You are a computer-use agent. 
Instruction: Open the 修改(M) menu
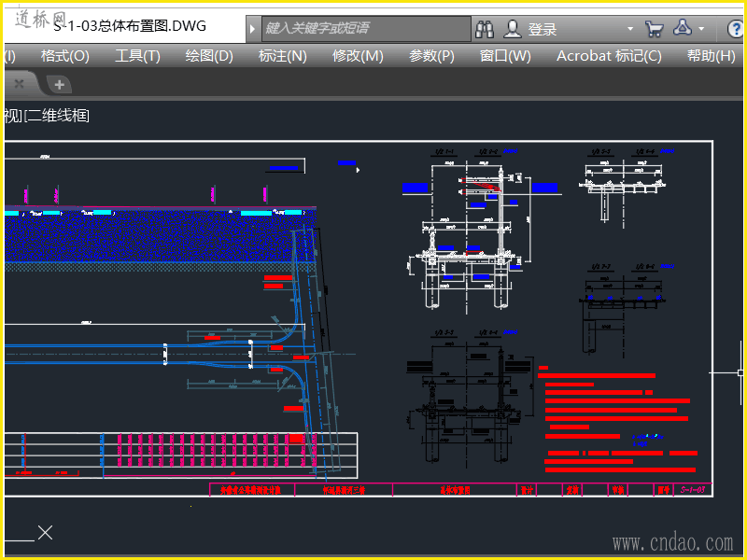click(x=358, y=56)
